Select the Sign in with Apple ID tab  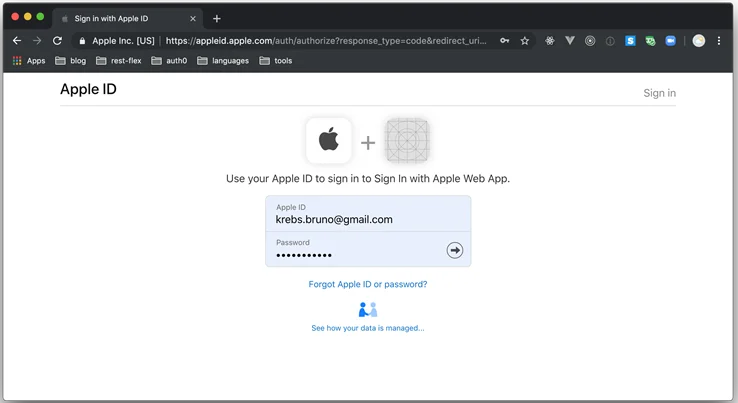pyautogui.click(x=127, y=19)
